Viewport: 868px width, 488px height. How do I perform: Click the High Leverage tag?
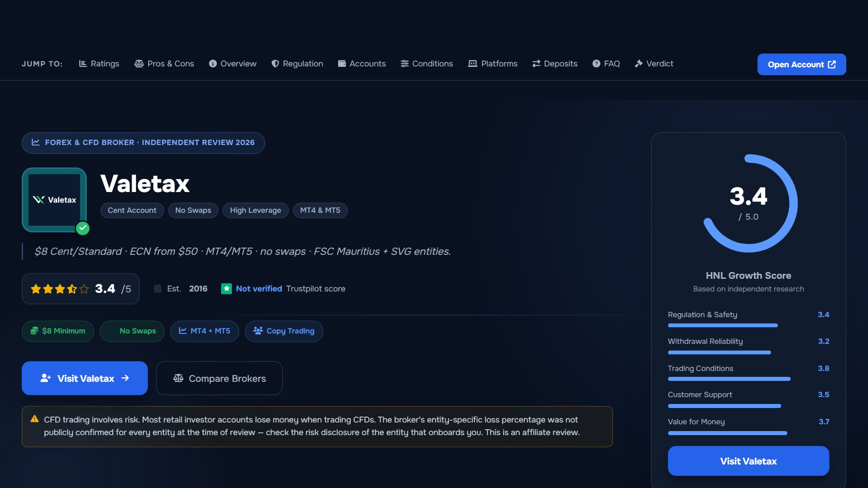tap(255, 211)
